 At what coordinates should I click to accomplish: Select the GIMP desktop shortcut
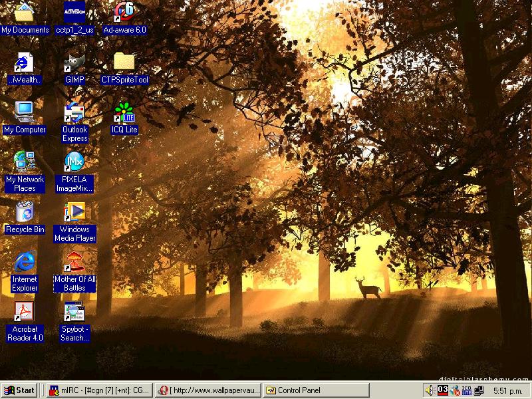(74, 63)
